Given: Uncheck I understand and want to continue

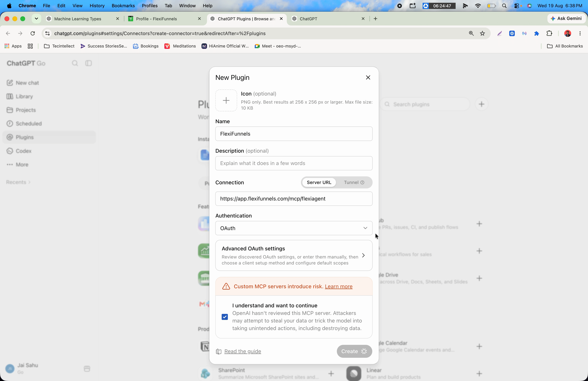Looking at the screenshot, I should (225, 317).
